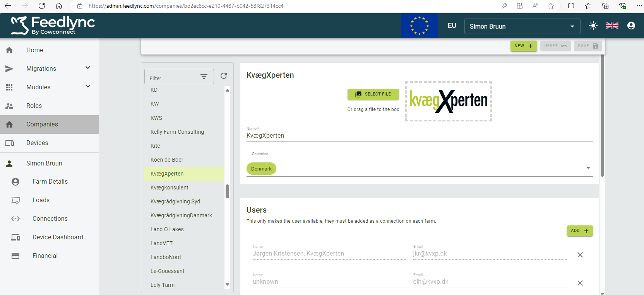The height and width of the screenshot is (295, 644).
Task: Open the Simon Bruun farm dropdown
Action: (x=522, y=26)
